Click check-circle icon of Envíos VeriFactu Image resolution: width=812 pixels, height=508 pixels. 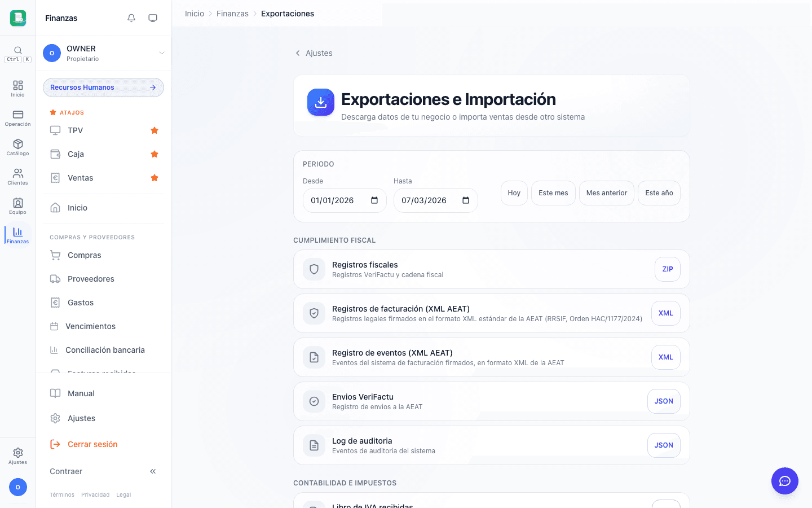[x=314, y=401]
